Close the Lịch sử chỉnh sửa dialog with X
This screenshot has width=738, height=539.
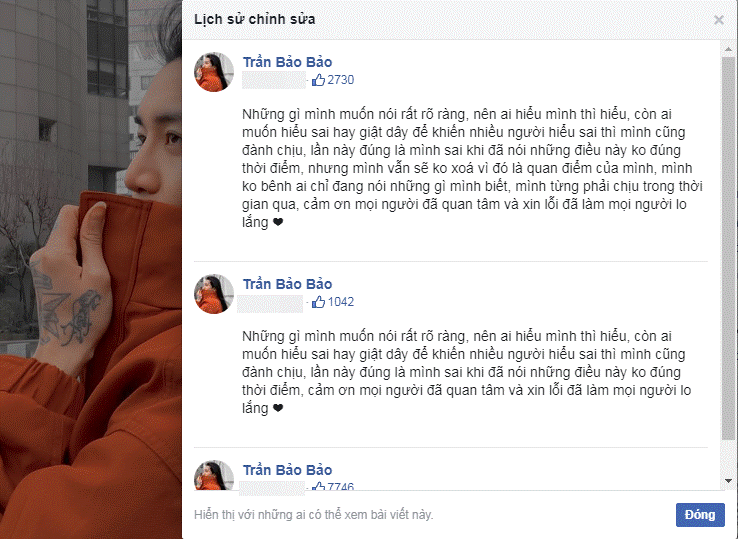[718, 20]
